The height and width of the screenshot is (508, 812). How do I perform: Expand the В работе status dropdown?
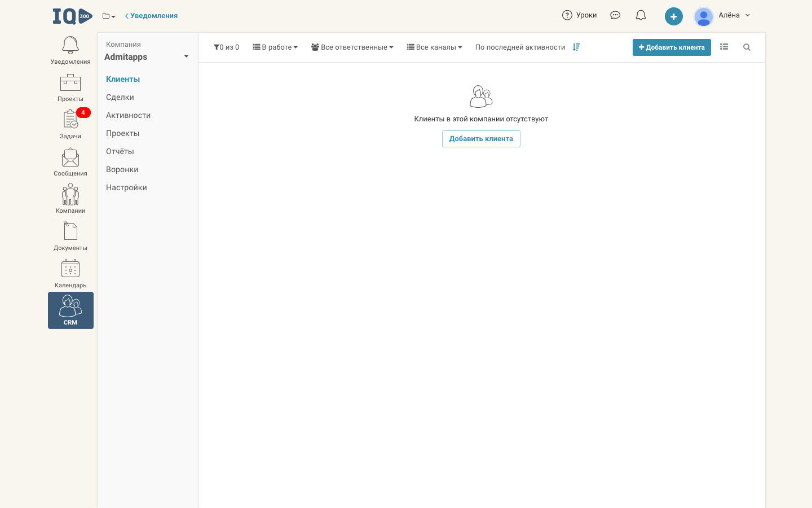[275, 47]
